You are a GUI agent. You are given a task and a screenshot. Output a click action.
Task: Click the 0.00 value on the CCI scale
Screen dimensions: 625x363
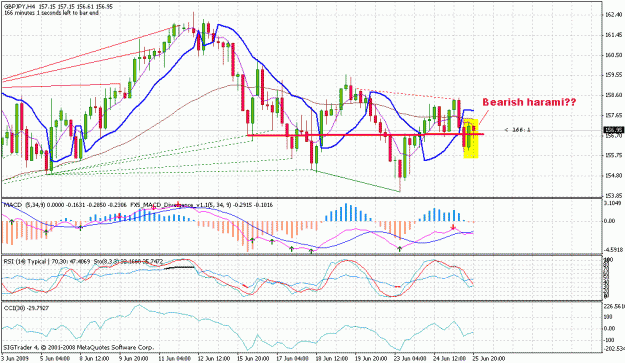[x=610, y=329]
